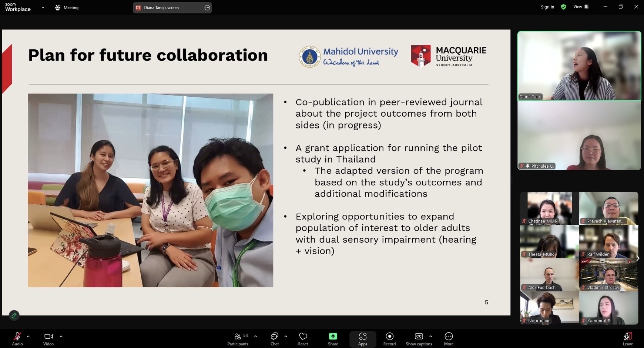This screenshot has height=348, width=644.
Task: Expand audio settings arrow next to Audio
Action: coord(28,336)
